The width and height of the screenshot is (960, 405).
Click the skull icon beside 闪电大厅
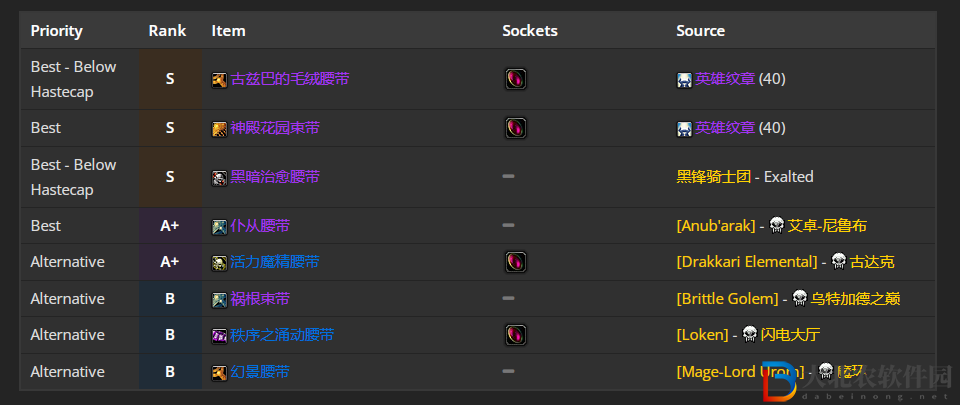(749, 335)
